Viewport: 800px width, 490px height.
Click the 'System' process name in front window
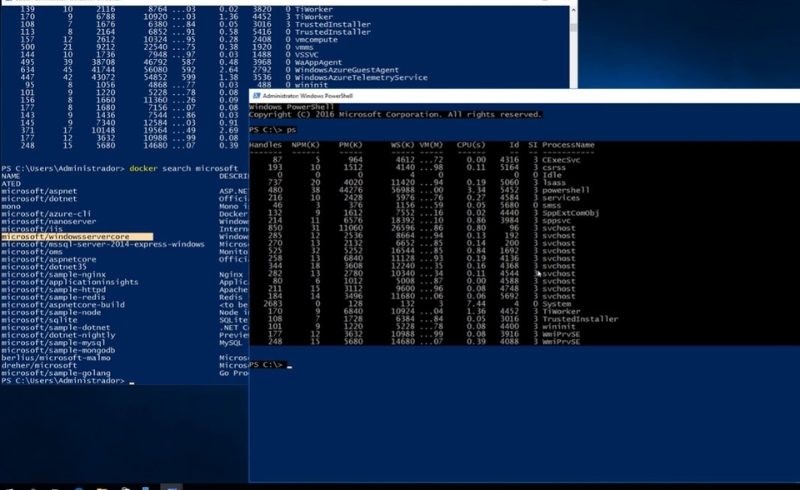(x=556, y=304)
